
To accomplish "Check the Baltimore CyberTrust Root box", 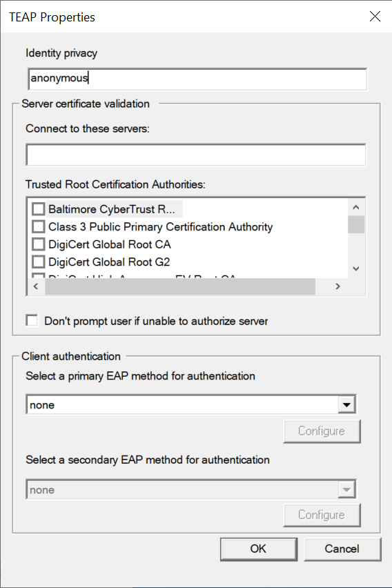I will (x=38, y=209).
